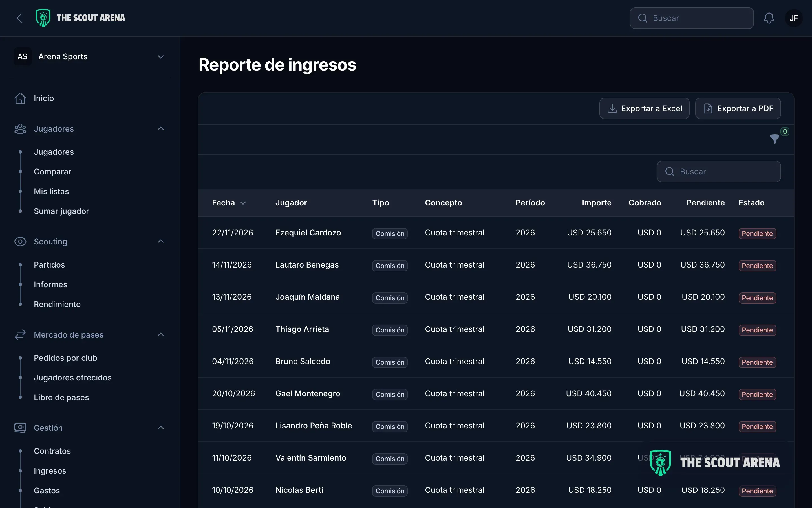Screen dimensions: 812x508
Task: Collapse the Jugadores sidebar section
Action: [161, 129]
